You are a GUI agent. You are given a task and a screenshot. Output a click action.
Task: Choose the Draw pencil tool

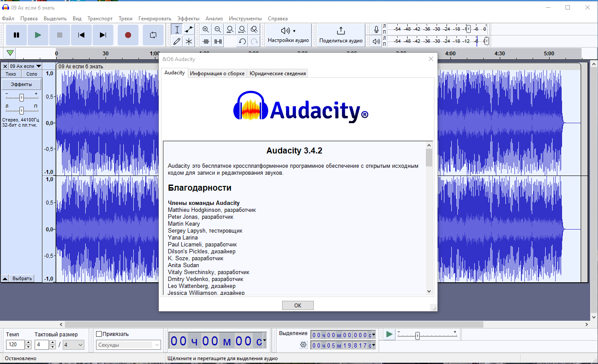click(177, 42)
